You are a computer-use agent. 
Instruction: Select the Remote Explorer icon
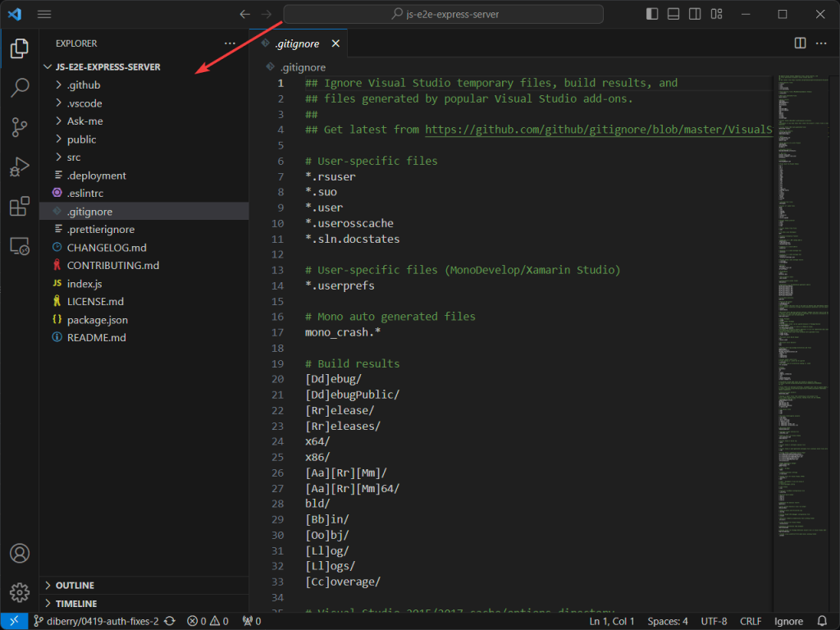pyautogui.click(x=20, y=246)
